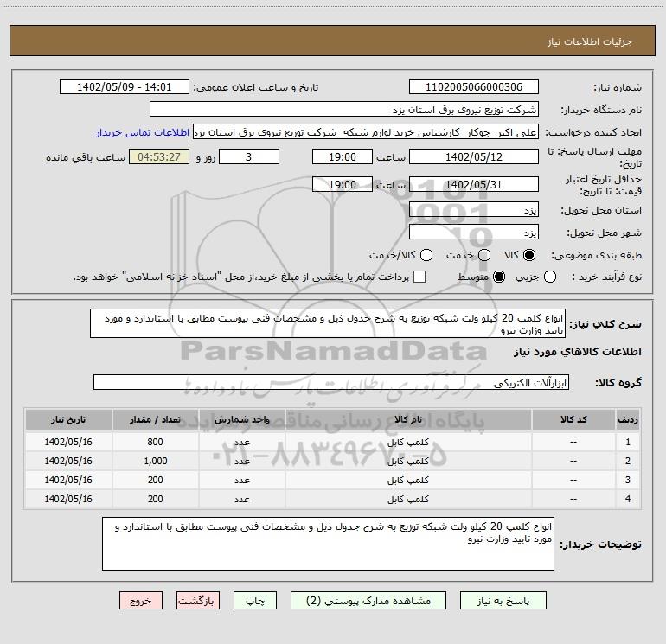Screen dimensions: 666x644
Task: Click the announcement date field 1402/05/09 - 14:01
Action: tap(124, 87)
